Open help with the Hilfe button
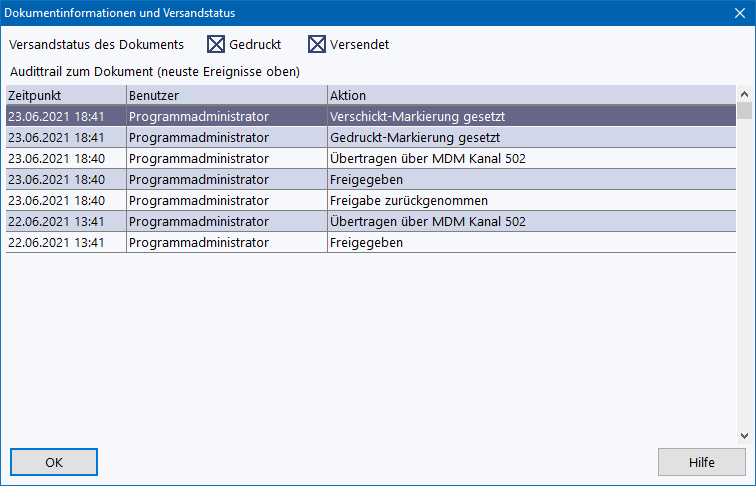The height and width of the screenshot is (486, 756). coord(701,462)
